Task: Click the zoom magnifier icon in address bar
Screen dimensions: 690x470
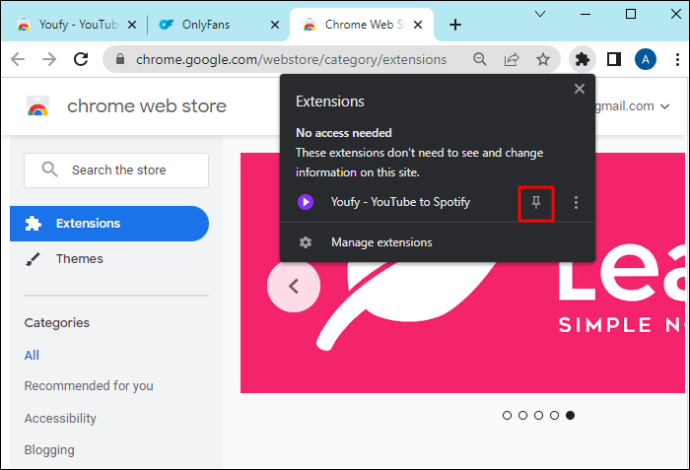Action: click(480, 59)
